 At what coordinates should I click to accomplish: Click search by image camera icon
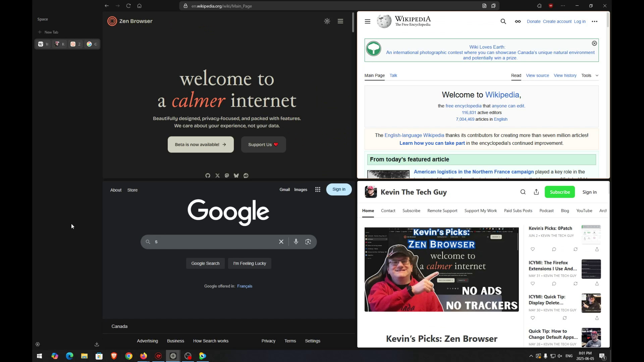point(308,242)
